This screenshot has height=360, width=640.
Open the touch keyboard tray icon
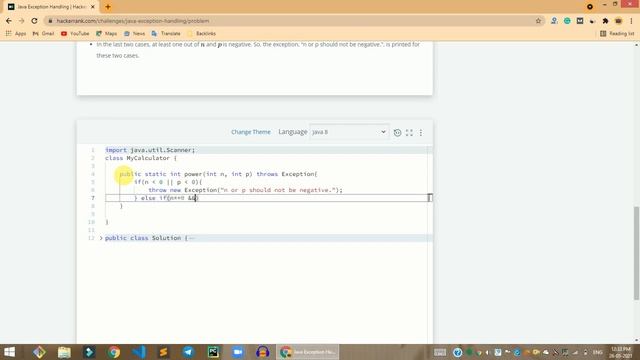click(x=440, y=352)
